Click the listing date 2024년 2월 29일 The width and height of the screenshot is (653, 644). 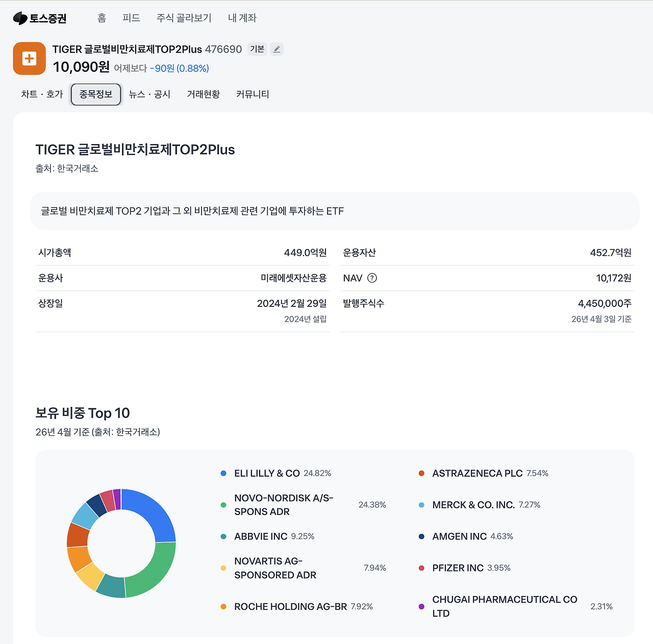click(292, 303)
